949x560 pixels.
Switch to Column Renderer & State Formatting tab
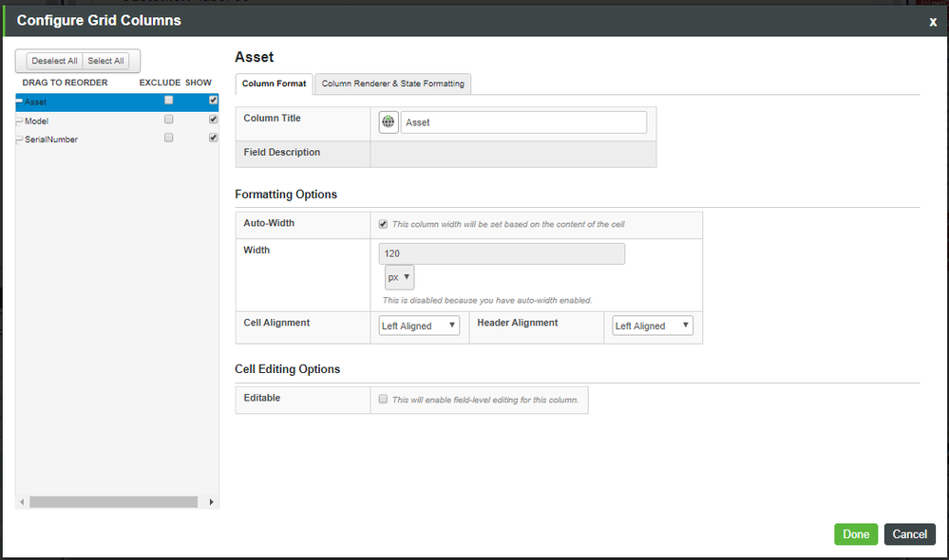[395, 84]
